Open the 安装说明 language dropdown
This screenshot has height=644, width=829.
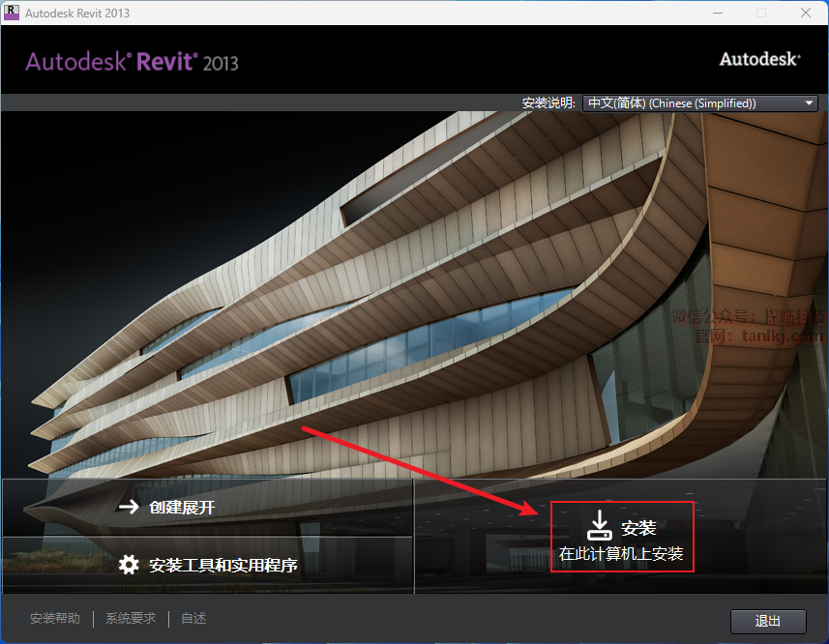[700, 103]
